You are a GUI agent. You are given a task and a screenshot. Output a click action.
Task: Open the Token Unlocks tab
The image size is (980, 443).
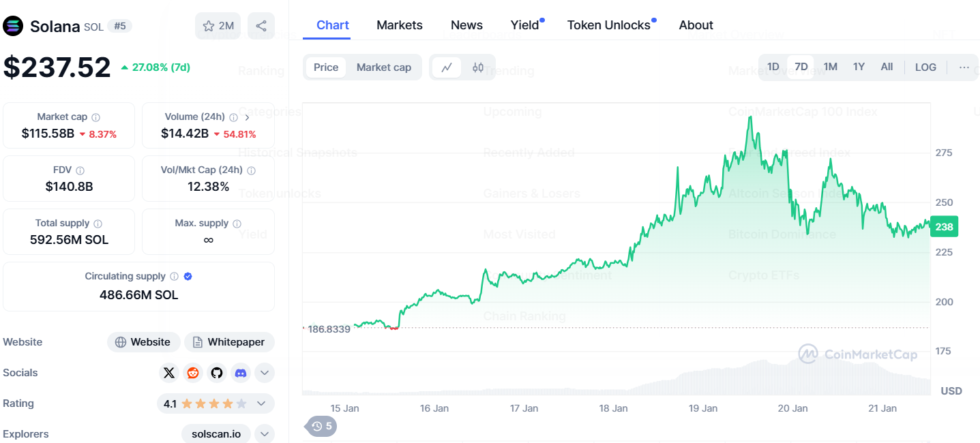point(609,25)
